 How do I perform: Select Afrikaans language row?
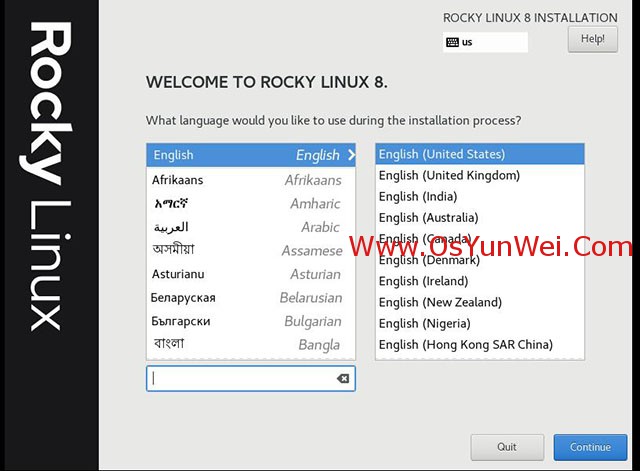tap(251, 180)
